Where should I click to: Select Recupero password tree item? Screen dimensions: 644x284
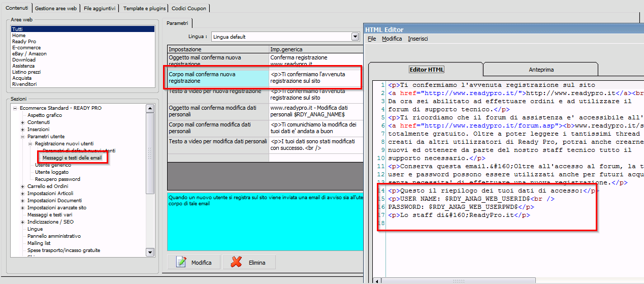point(57,179)
